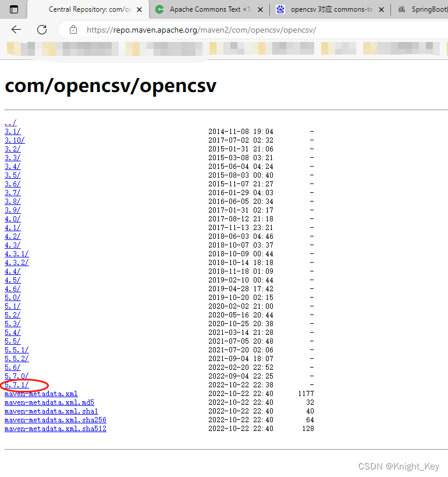Image resolution: width=448 pixels, height=477 pixels.
Task: Click the file size value 128
Action: pyautogui.click(x=308, y=429)
